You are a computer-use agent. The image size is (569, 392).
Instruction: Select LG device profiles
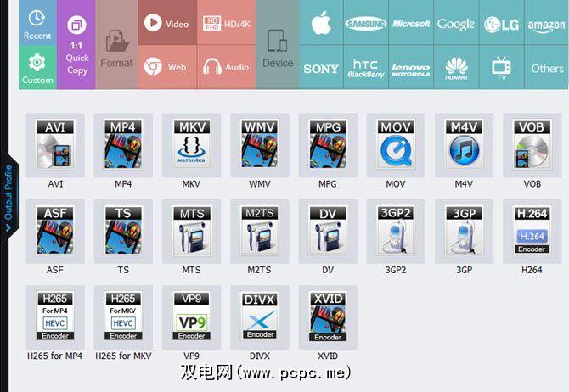click(502, 22)
